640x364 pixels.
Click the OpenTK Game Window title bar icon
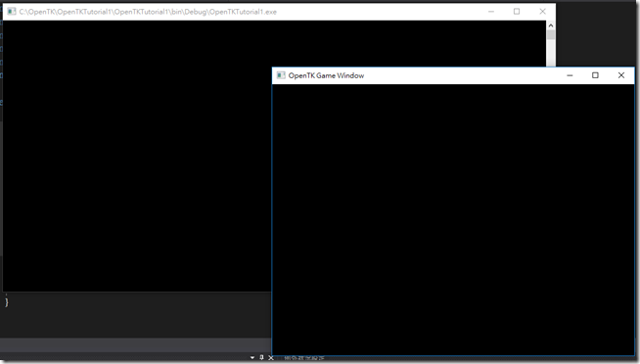281,75
